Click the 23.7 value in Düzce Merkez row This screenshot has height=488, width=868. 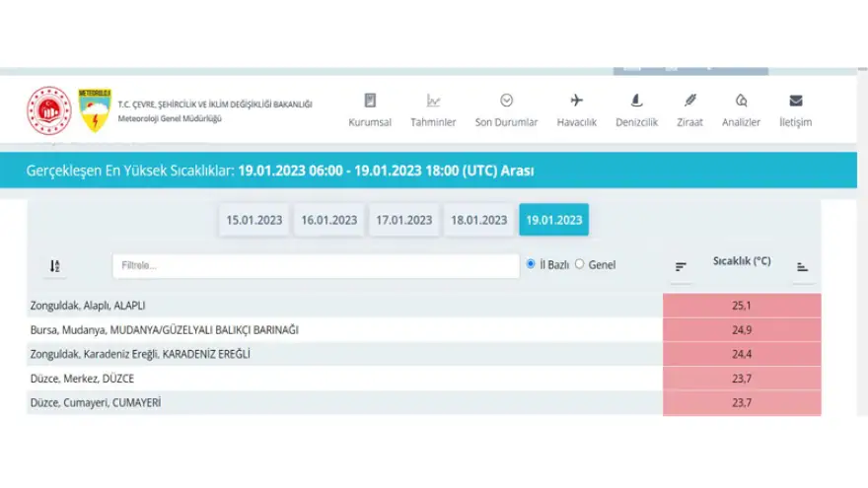(x=742, y=379)
